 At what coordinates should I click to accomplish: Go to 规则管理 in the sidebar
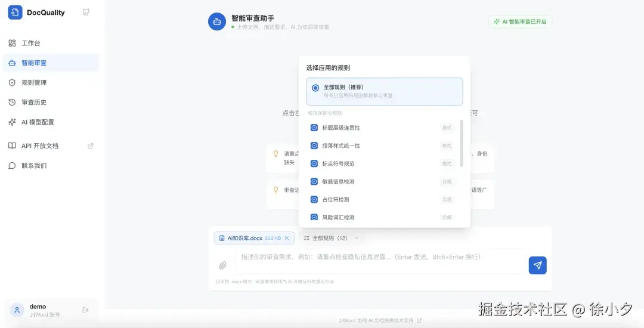click(51, 82)
